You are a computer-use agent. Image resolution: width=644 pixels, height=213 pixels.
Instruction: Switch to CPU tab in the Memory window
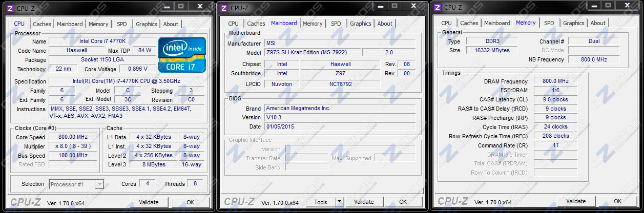447,23
